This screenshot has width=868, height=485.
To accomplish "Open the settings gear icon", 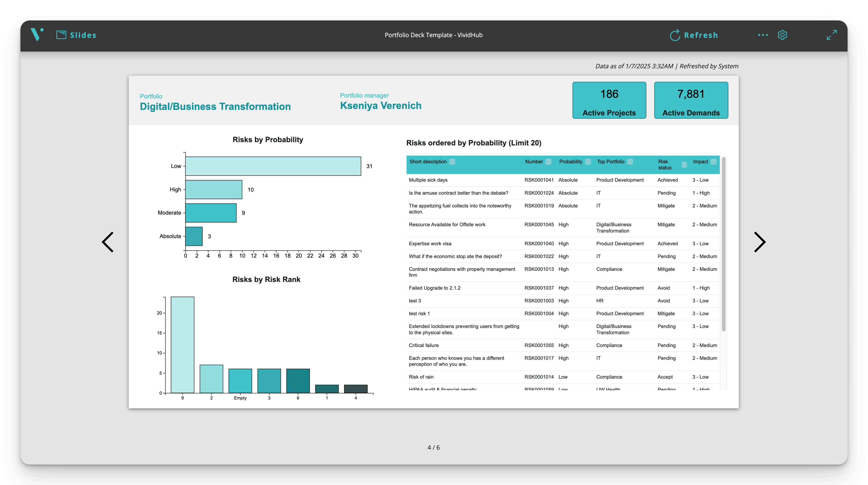I will click(x=783, y=35).
